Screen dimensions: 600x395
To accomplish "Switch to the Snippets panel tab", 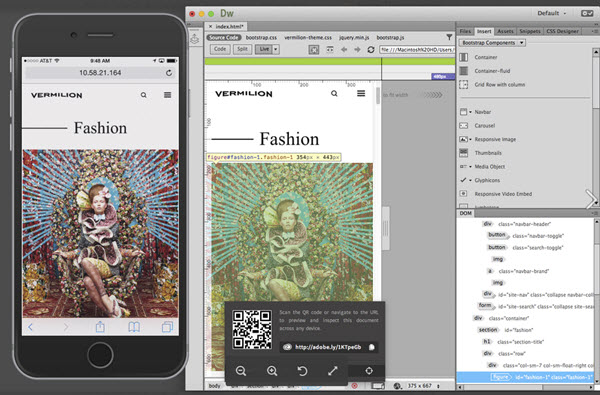I will 530,31.
